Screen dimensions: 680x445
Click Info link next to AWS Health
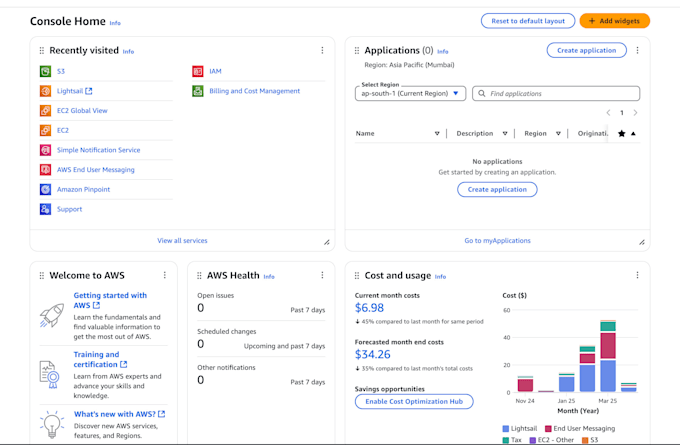(269, 277)
